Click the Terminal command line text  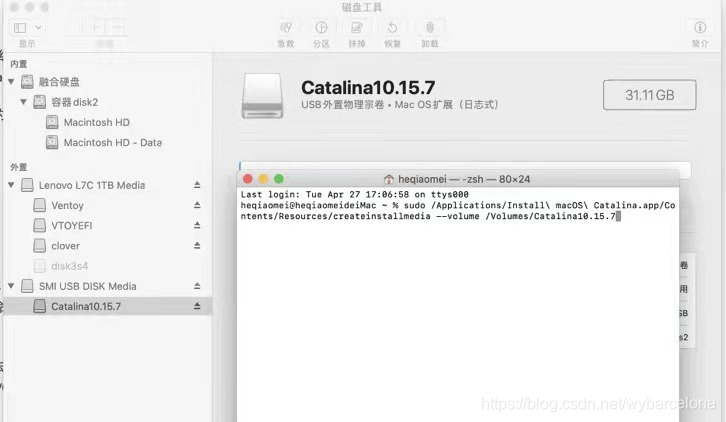click(457, 211)
